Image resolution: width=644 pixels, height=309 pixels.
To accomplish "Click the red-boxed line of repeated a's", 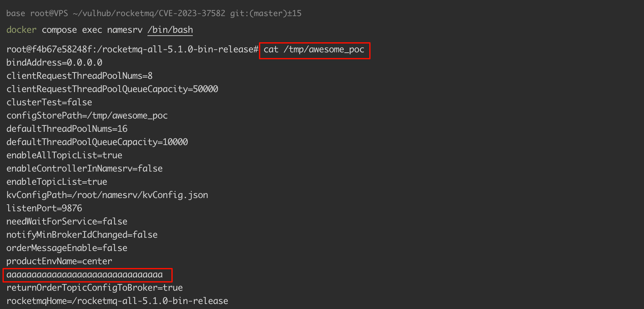I will pos(85,275).
